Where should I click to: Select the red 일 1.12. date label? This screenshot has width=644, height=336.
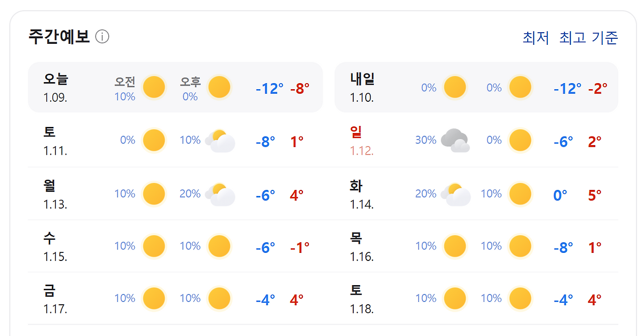coord(360,142)
